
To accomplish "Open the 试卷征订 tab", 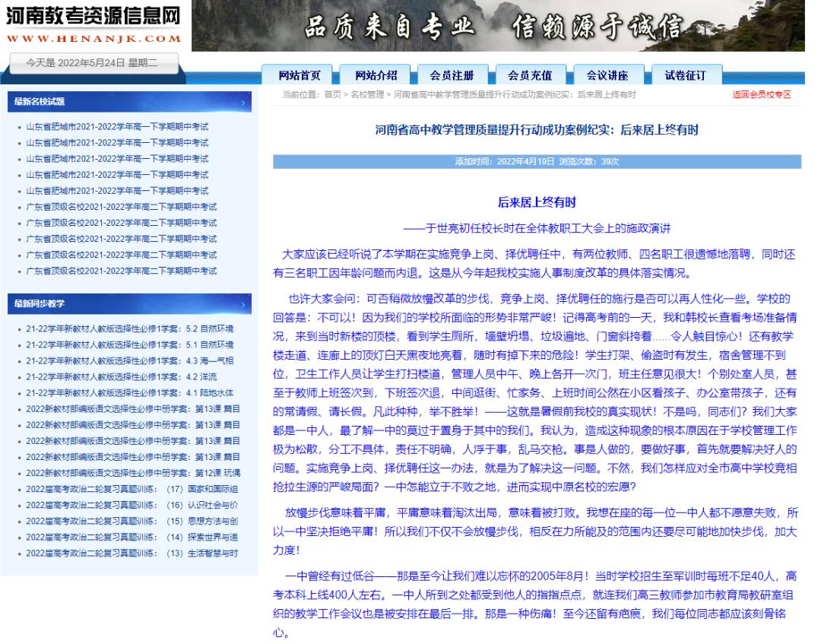I will (686, 75).
